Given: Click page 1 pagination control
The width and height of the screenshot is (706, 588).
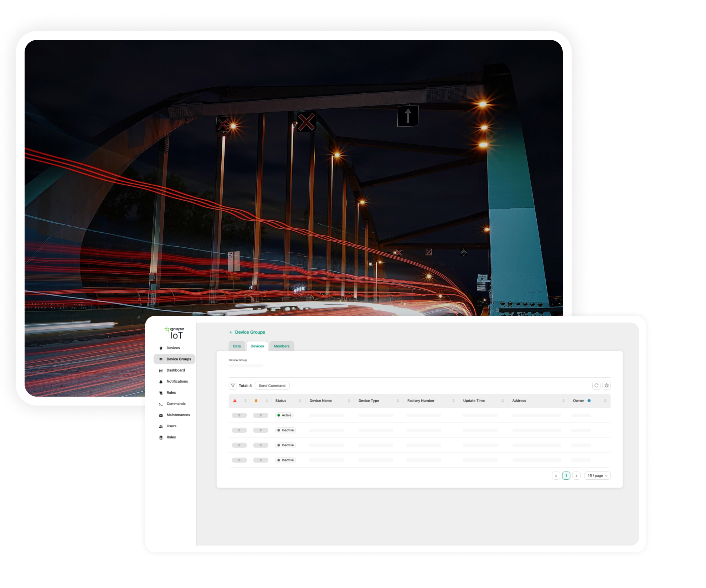Looking at the screenshot, I should click(566, 475).
